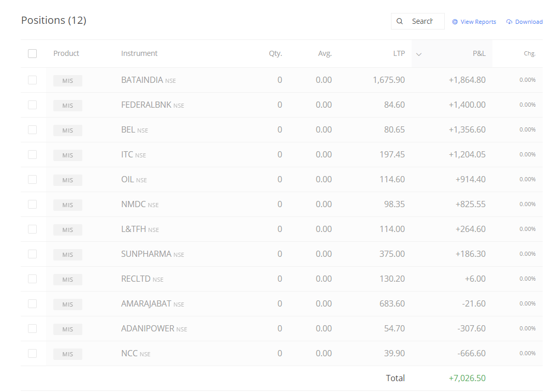Select the BATAINDIA row checkbox

pyautogui.click(x=33, y=80)
